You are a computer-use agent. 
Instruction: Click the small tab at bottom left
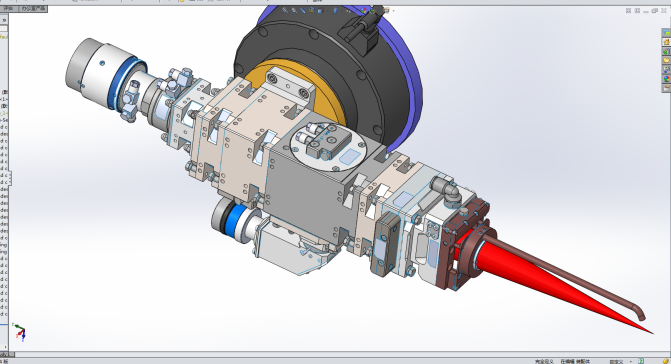(7, 354)
